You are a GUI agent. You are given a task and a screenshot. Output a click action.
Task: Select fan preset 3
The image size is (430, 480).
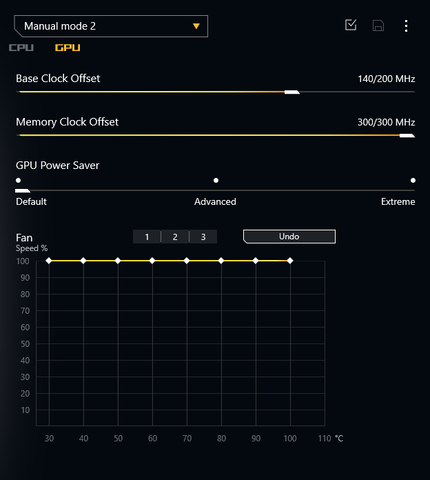pos(203,237)
